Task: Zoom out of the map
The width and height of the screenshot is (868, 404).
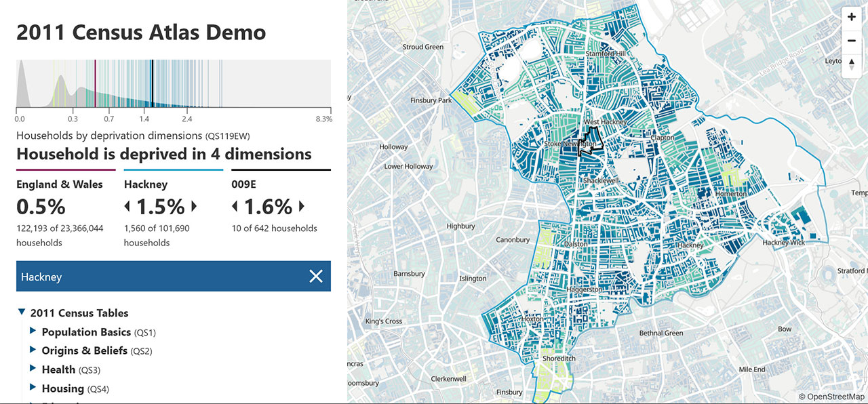Action: pyautogui.click(x=851, y=41)
